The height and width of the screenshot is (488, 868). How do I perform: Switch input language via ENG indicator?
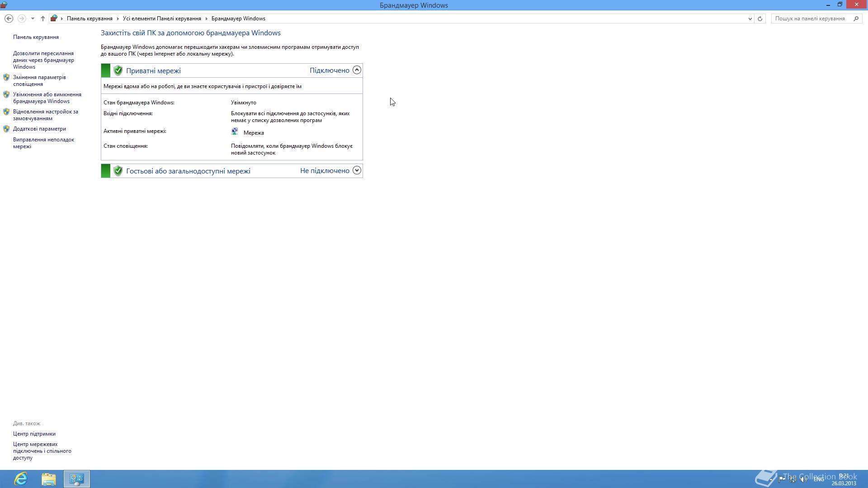819,479
